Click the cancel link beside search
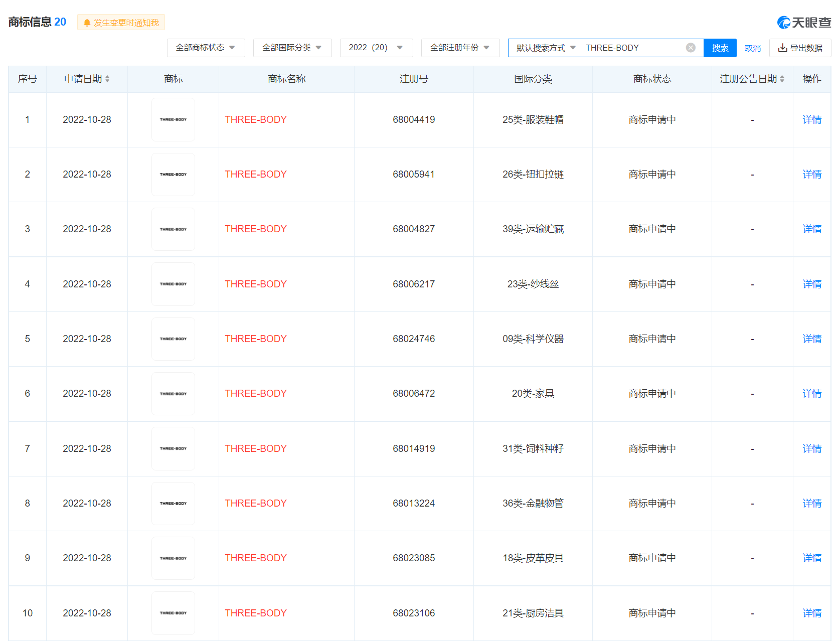Viewport: 837px width, 644px height. point(752,48)
